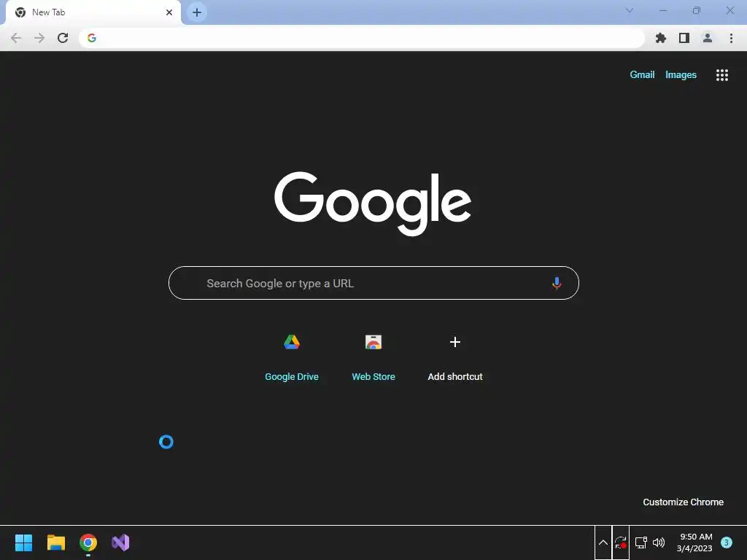Open the Google apps grid
The width and height of the screenshot is (747, 560).
click(721, 75)
